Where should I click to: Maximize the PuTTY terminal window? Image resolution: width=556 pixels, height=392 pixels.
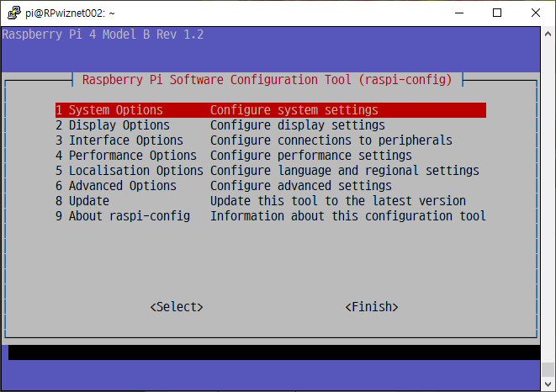click(497, 13)
